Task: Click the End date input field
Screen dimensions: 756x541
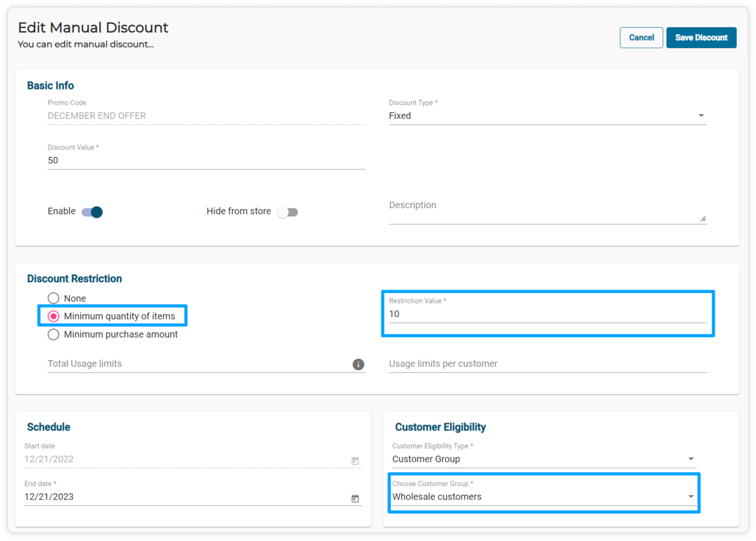Action: [186, 497]
